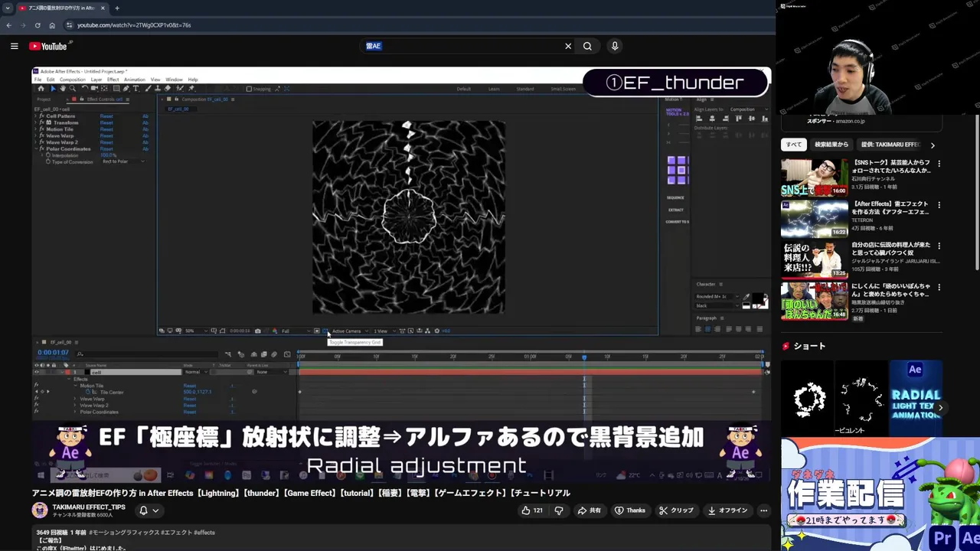This screenshot has width=980, height=551.
Task: Clear the YouTube search box text
Action: tap(568, 46)
